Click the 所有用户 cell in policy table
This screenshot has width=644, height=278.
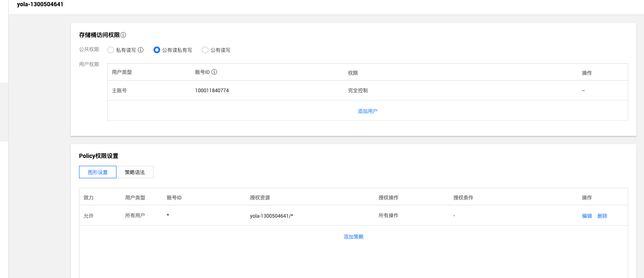(x=135, y=216)
